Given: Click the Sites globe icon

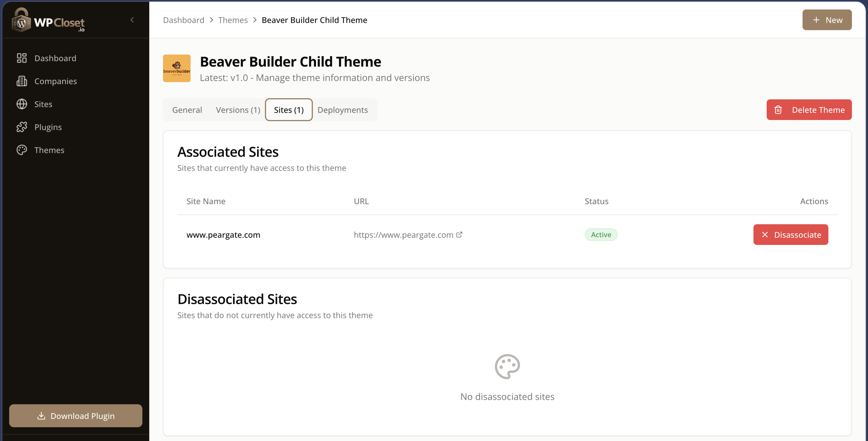Looking at the screenshot, I should point(22,104).
